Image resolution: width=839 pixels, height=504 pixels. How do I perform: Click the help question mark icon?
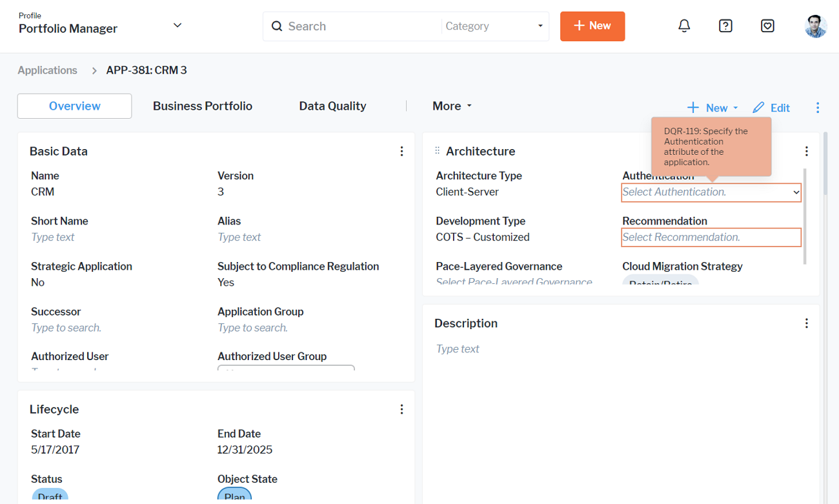tap(725, 26)
